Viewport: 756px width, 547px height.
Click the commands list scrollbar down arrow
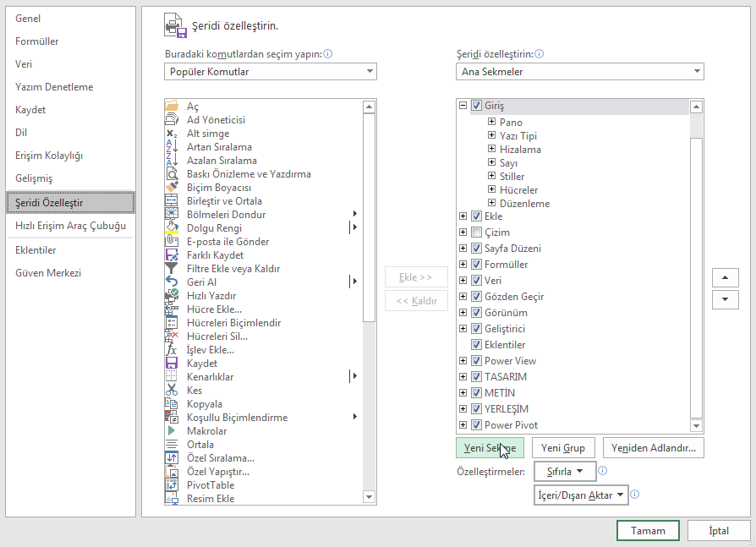(370, 497)
